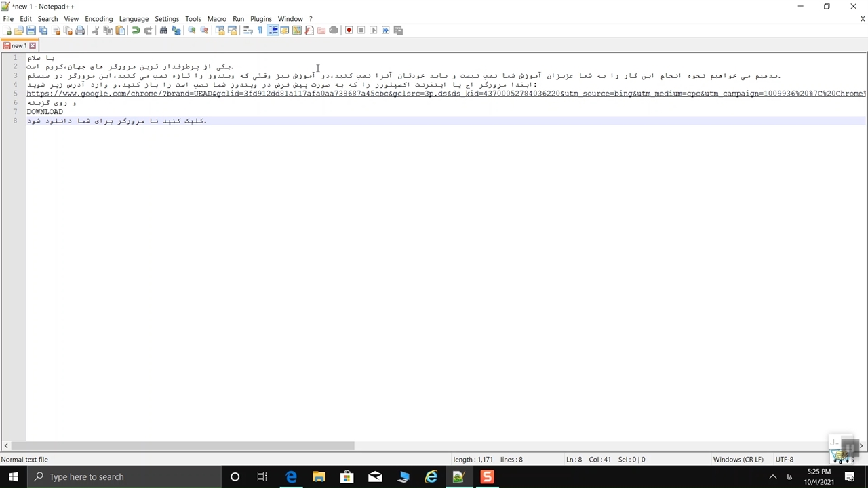Click the google.com/chrome URL on line 5
The width and height of the screenshot is (868, 488).
(x=271, y=94)
